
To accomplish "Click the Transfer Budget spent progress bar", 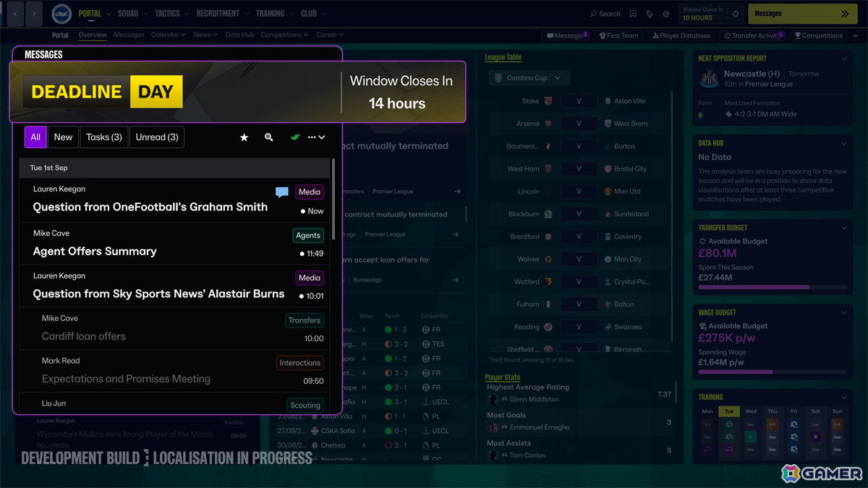I will pyautogui.click(x=772, y=287).
